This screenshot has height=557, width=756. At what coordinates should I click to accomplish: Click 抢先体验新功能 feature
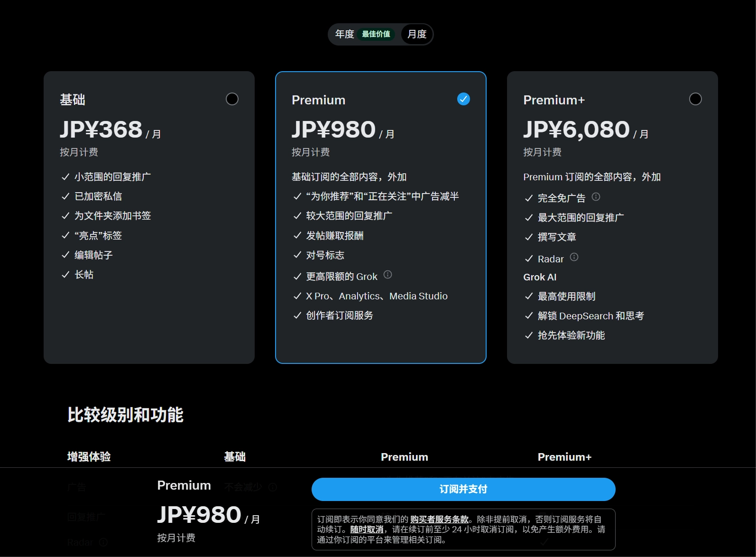tap(571, 335)
